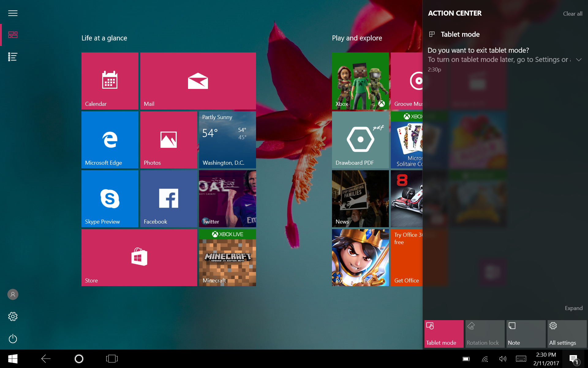The width and height of the screenshot is (588, 368).
Task: Open the Get Office tile
Action: tap(407, 258)
